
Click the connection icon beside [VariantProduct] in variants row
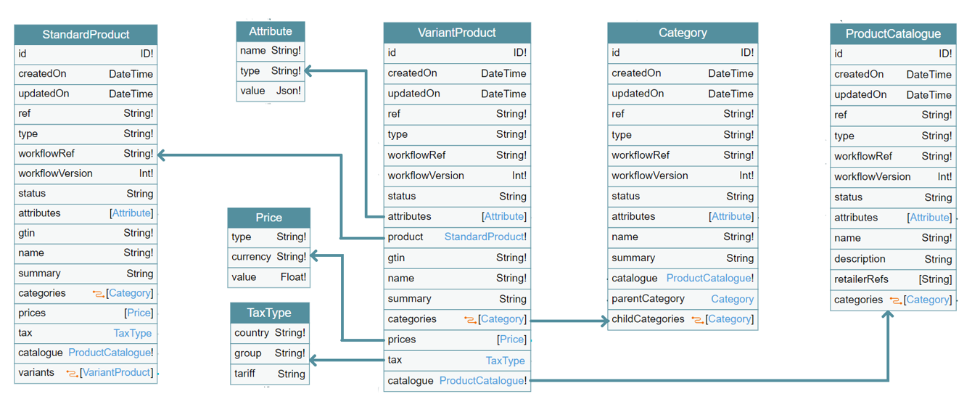click(72, 373)
